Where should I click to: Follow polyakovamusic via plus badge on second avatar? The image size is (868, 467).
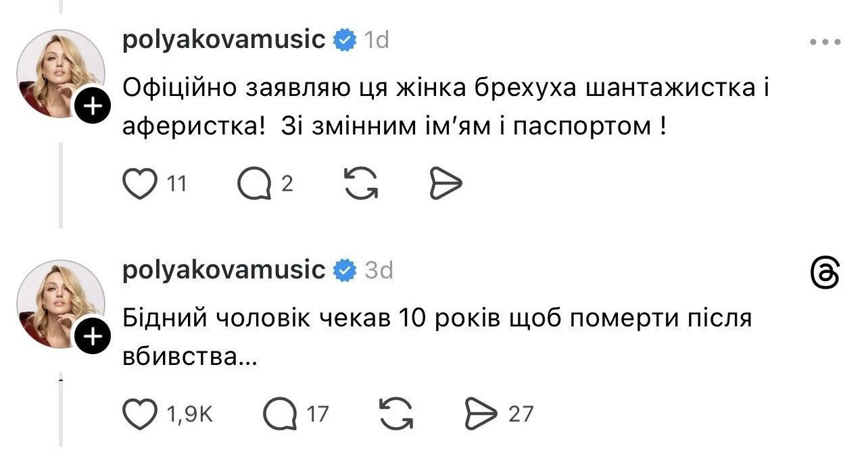pyautogui.click(x=92, y=336)
